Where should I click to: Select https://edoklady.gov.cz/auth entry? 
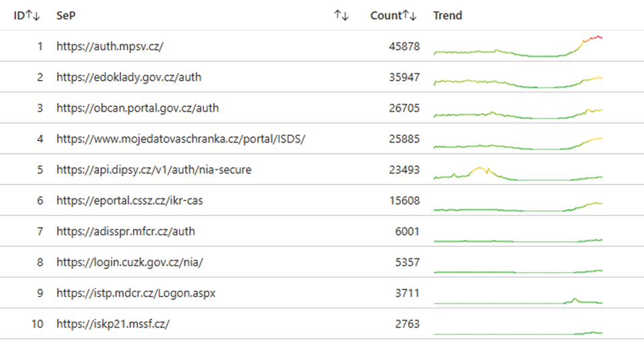click(x=129, y=77)
